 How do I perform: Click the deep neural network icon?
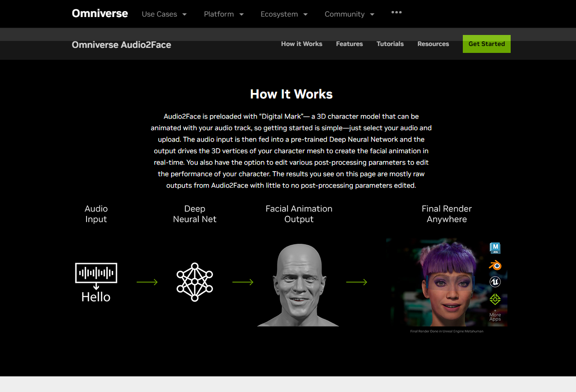click(195, 282)
